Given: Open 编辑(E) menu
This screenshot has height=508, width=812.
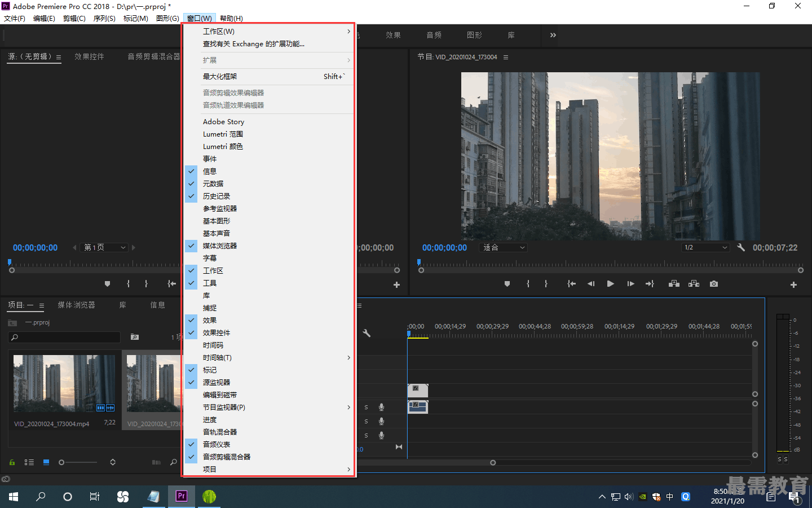Looking at the screenshot, I should tap(44, 19).
